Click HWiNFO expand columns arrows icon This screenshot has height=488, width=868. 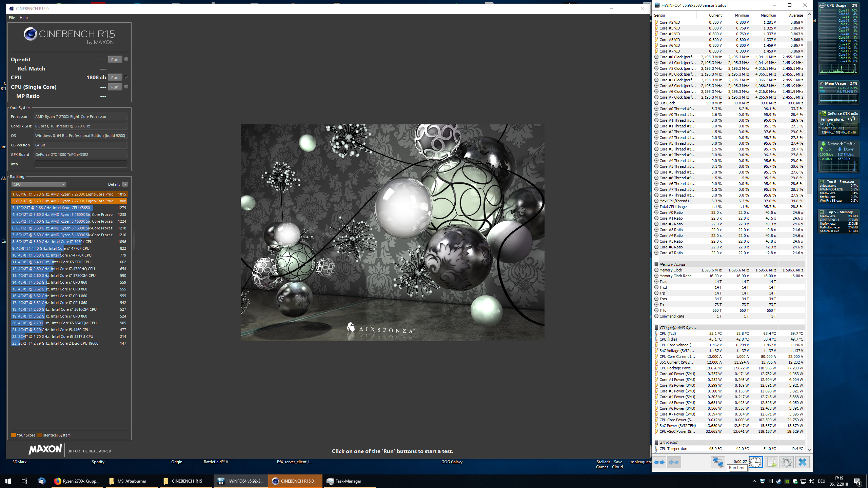click(659, 462)
